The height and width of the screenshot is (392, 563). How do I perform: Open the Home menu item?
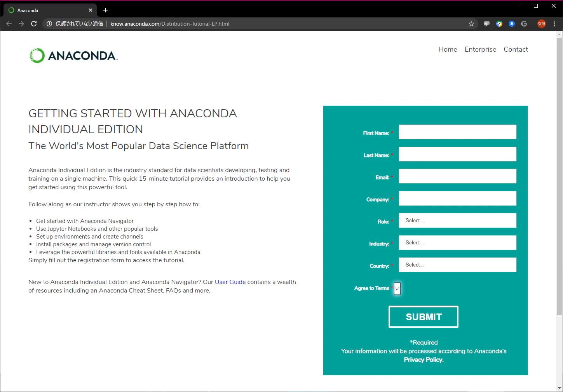[448, 49]
